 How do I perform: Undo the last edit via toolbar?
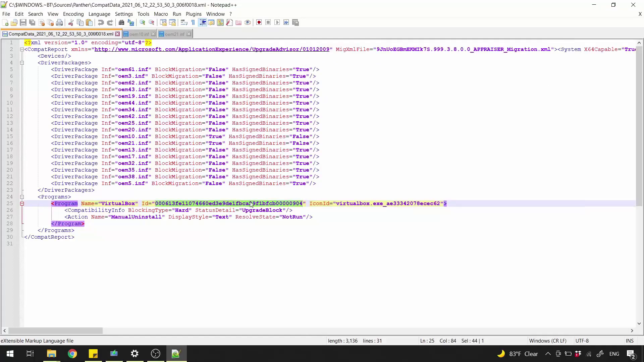pyautogui.click(x=101, y=22)
